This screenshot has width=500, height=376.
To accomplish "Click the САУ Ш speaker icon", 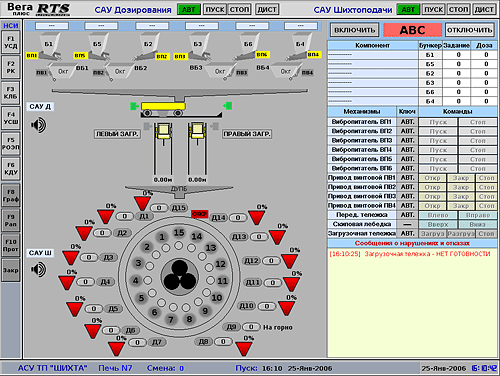I will pyautogui.click(x=39, y=269).
